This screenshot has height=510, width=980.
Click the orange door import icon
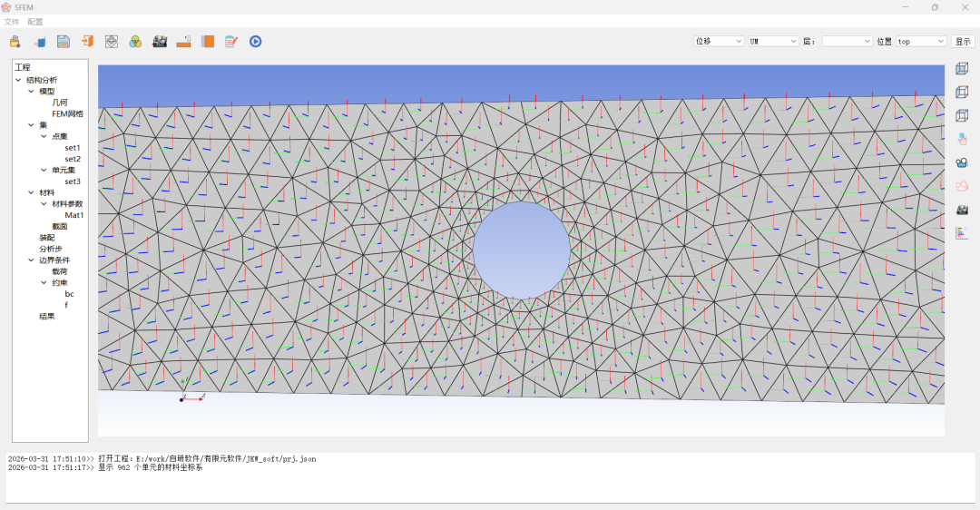(x=87, y=42)
